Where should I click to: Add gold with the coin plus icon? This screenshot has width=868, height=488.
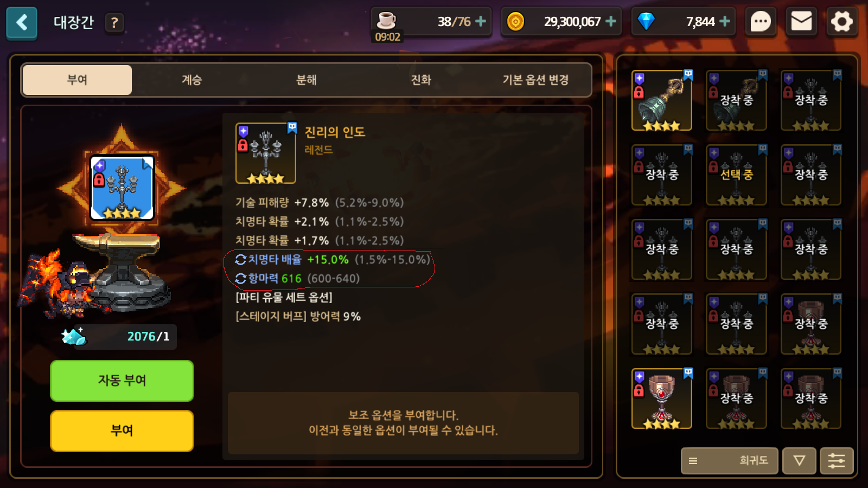pos(611,22)
